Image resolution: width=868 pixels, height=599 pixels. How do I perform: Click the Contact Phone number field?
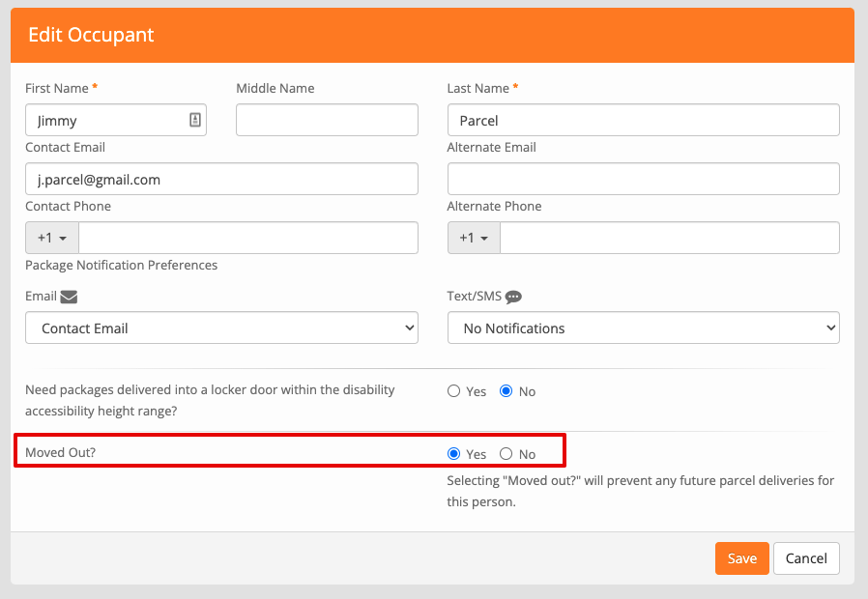click(248, 238)
